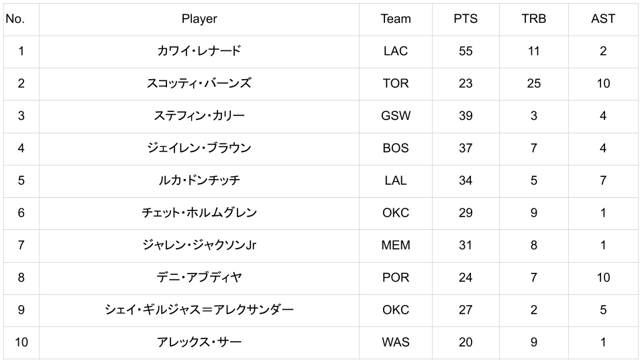This screenshot has height=362, width=644.
Task: Select the スコッティ・バーンズ cell
Action: click(199, 83)
